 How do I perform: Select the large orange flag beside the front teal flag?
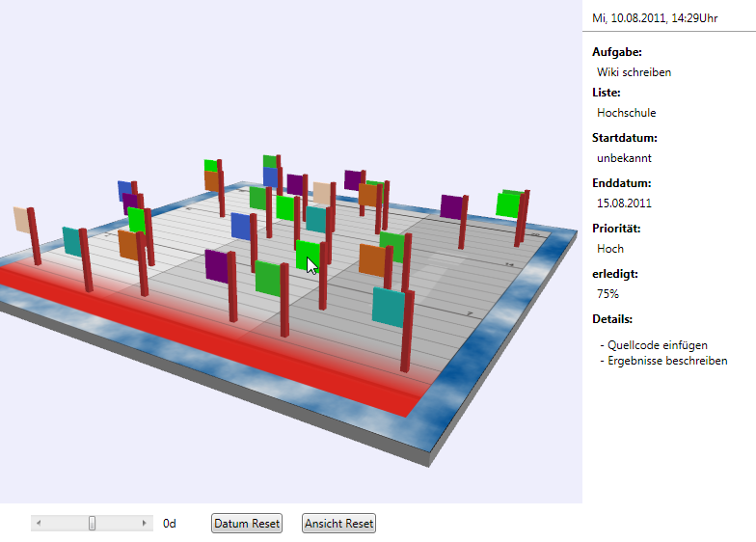371,259
